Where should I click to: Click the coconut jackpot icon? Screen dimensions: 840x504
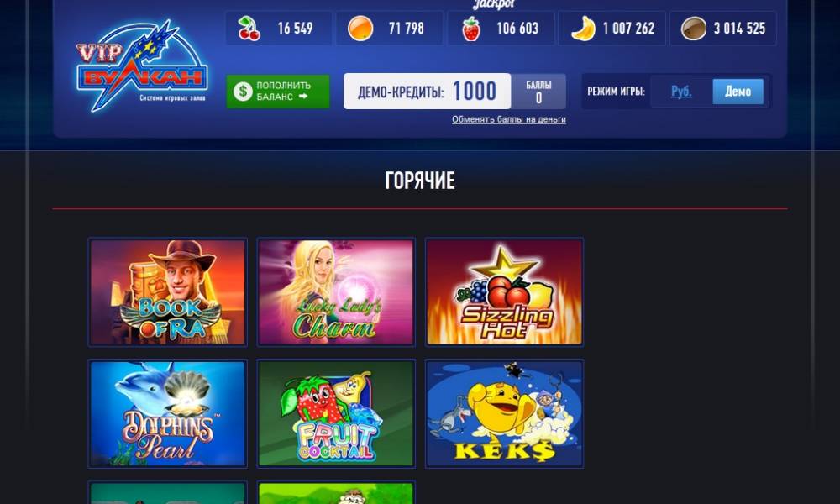pos(693,29)
